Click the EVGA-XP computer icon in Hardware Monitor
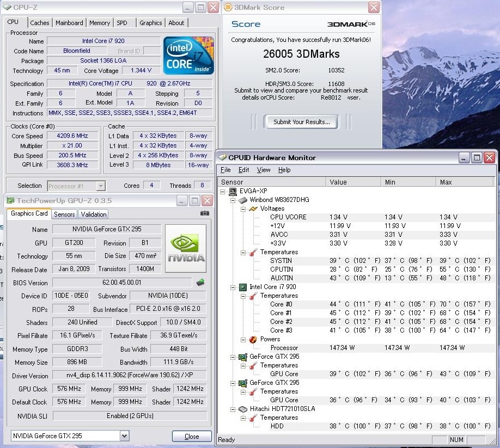Image resolution: width=500 pixels, height=448 pixels. click(233, 191)
